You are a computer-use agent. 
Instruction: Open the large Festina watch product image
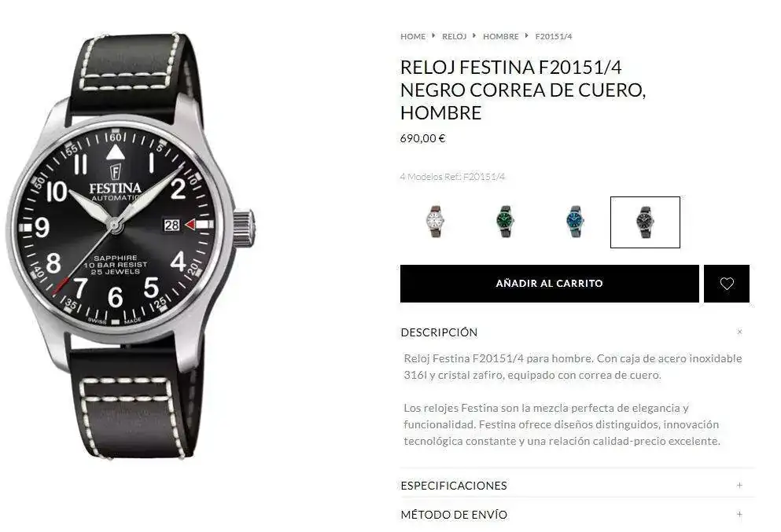[x=131, y=244]
